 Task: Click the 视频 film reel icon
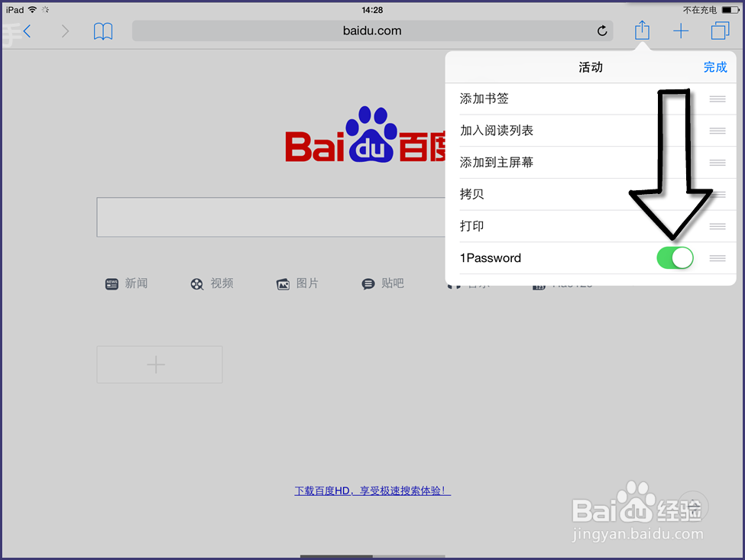pos(196,284)
